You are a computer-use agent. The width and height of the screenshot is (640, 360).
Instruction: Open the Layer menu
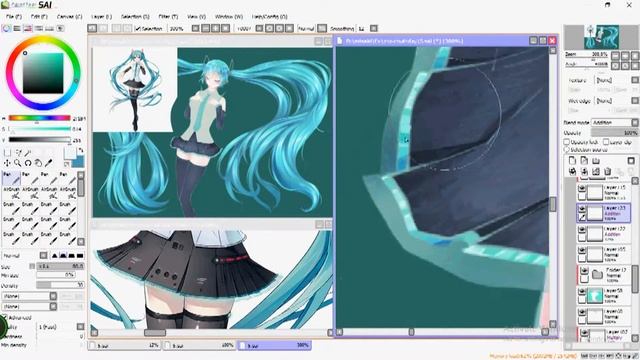[101, 17]
